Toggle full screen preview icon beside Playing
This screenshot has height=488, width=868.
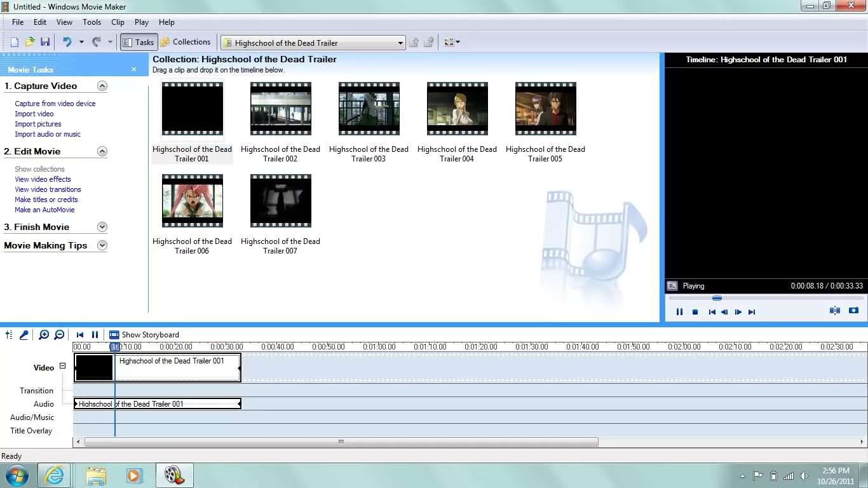[x=672, y=286]
